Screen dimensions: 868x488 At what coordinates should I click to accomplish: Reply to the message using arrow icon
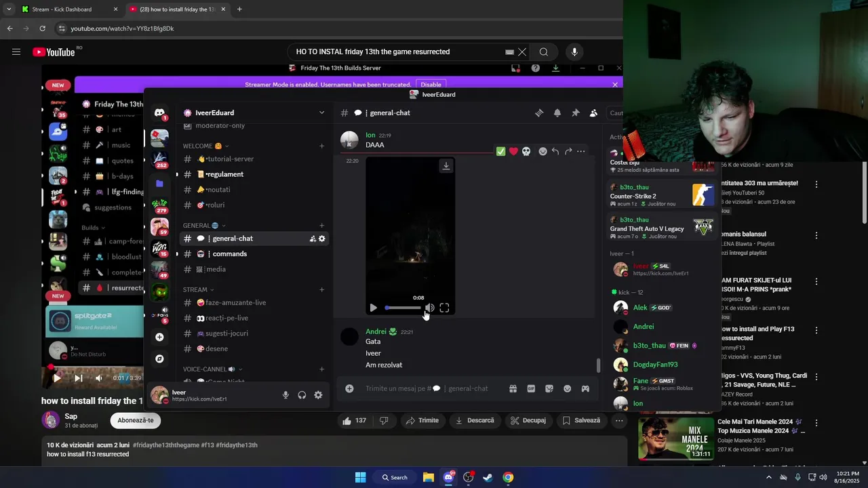(555, 151)
